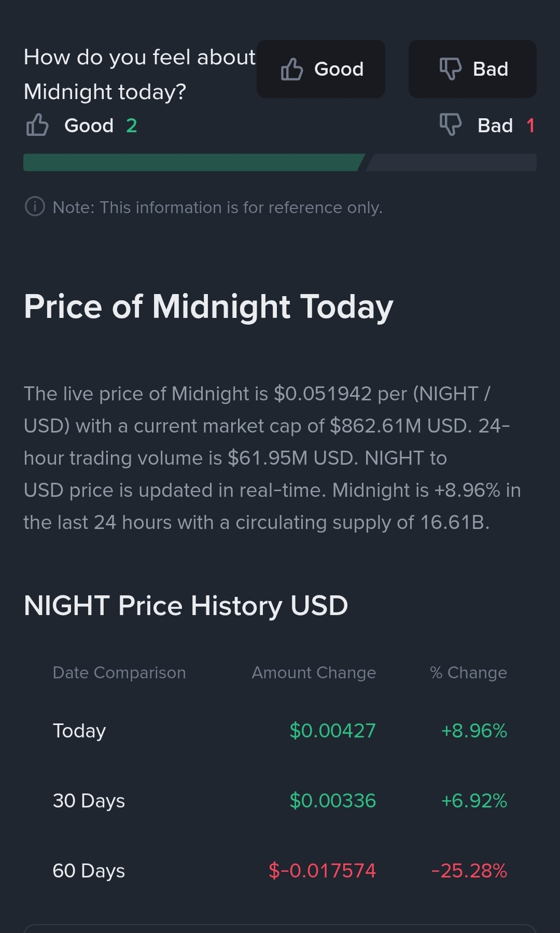Click the % Change column header
Image resolution: width=560 pixels, height=933 pixels.
[468, 673]
